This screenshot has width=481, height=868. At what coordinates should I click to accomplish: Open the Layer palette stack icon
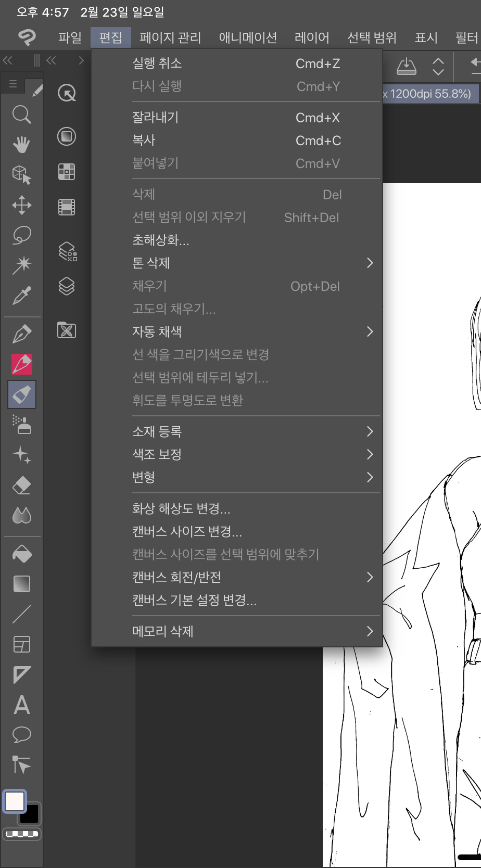pos(67,286)
